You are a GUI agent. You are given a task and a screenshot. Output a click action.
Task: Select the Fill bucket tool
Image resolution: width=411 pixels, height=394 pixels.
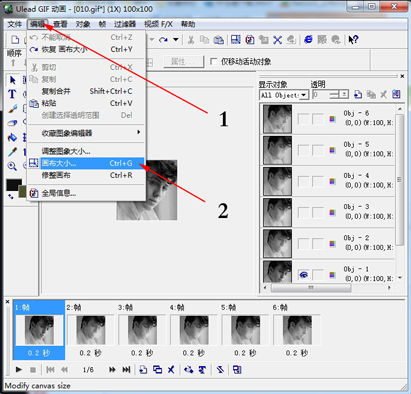point(12,137)
